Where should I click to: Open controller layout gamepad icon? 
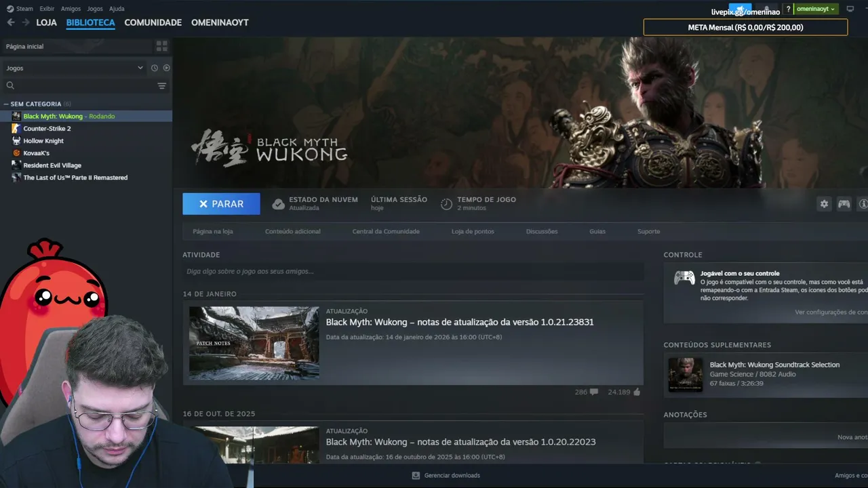tap(844, 204)
